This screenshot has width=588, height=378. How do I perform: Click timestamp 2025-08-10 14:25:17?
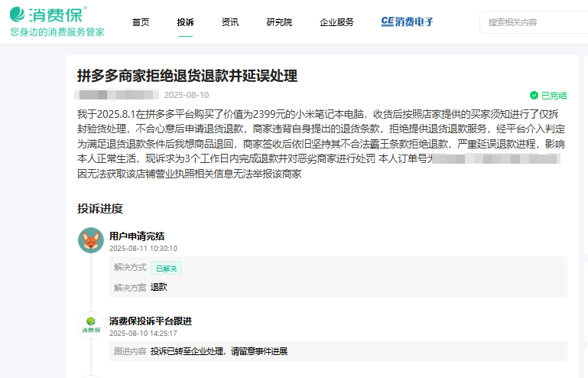[143, 334]
